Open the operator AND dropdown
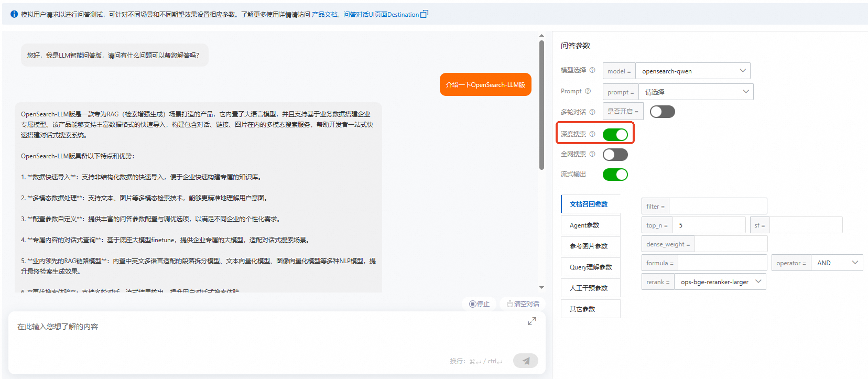The image size is (868, 379). pyautogui.click(x=837, y=263)
